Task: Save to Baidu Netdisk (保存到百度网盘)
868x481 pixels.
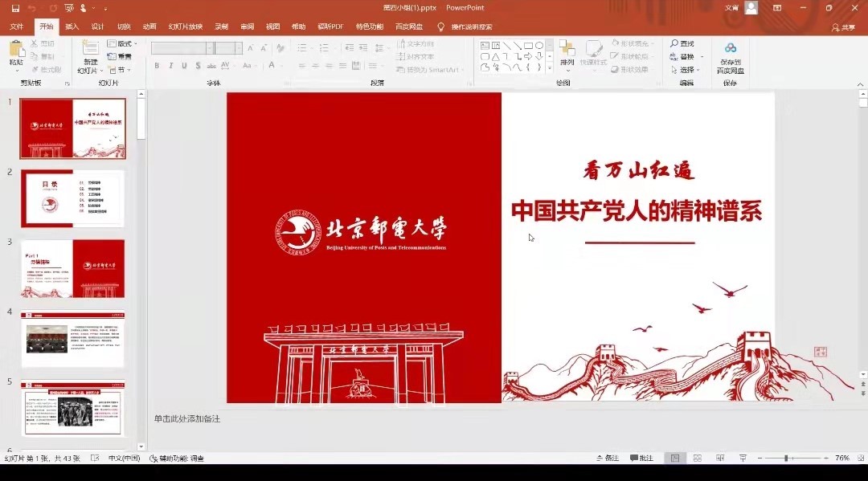Action: pyautogui.click(x=730, y=58)
